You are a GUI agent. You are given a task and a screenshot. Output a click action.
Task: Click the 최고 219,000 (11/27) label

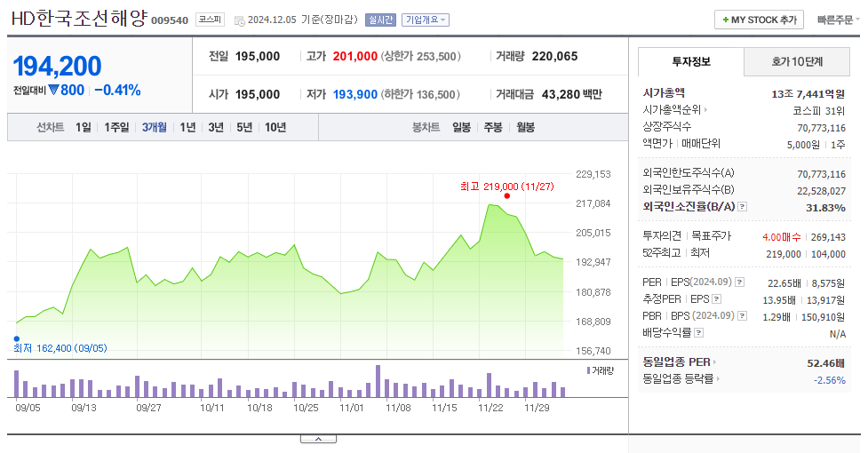tap(507, 187)
